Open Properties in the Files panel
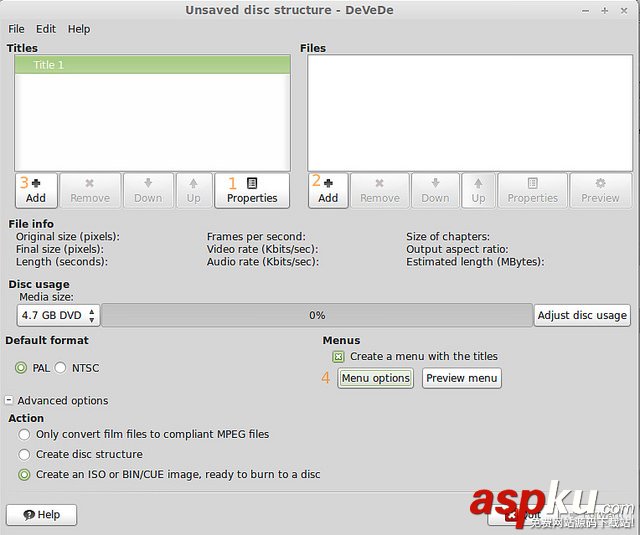The width and height of the screenshot is (640, 535). (533, 191)
